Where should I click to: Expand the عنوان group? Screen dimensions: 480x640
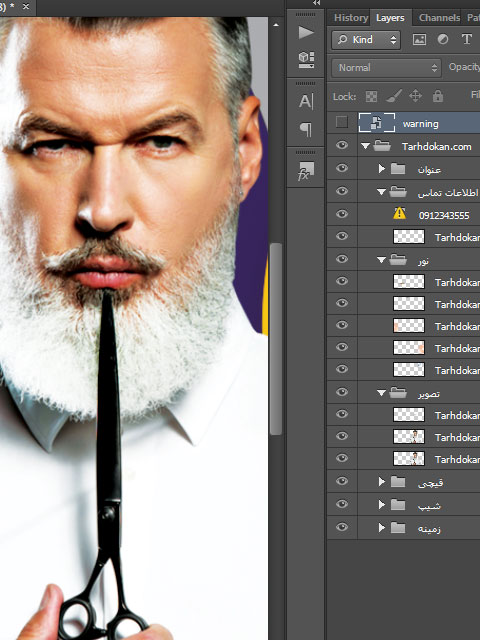[382, 169]
